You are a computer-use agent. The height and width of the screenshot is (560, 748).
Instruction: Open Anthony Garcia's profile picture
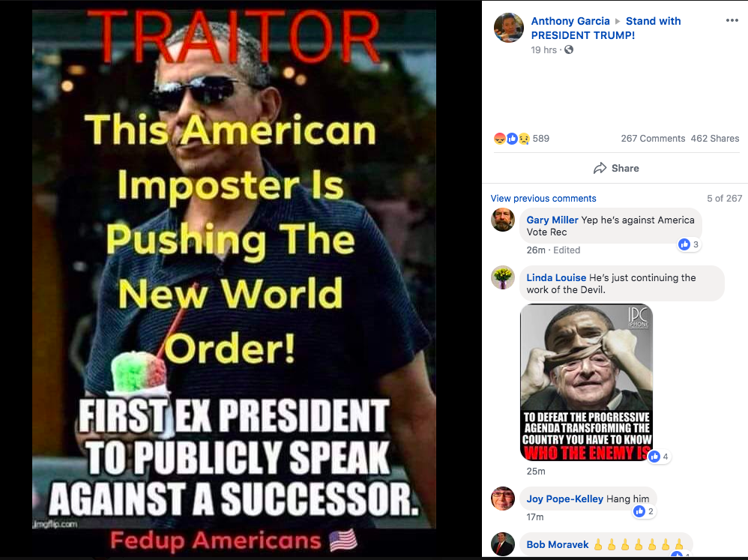click(508, 28)
